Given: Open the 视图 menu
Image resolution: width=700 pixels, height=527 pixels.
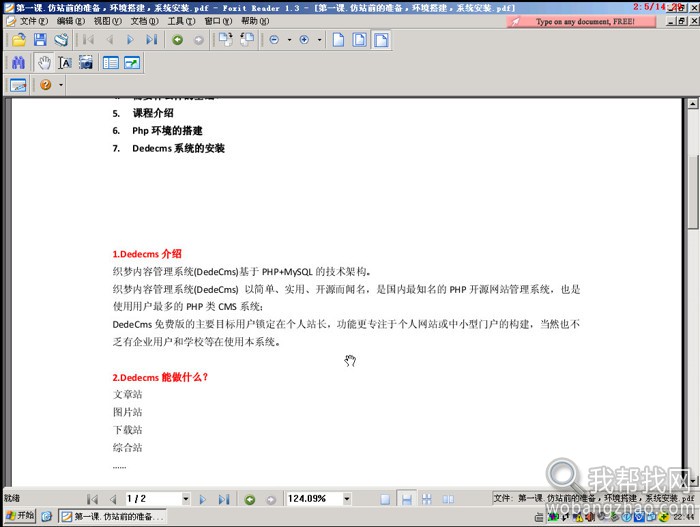Looking at the screenshot, I should 108,21.
